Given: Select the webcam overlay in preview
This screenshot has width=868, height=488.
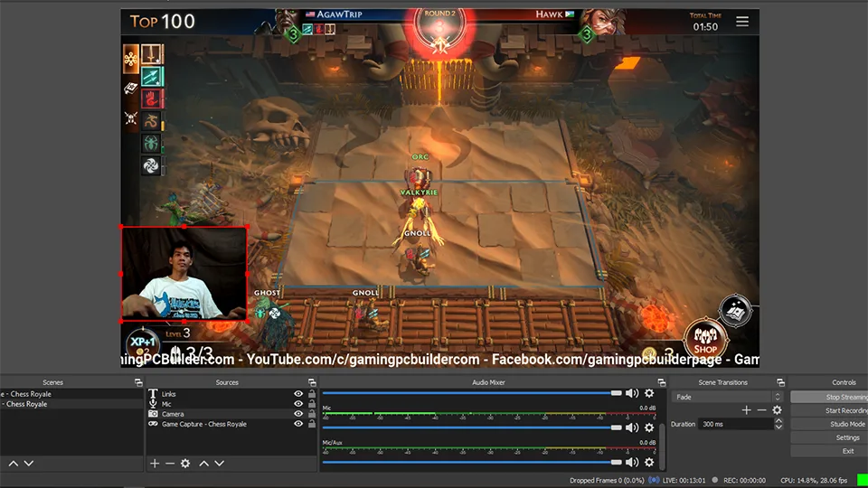Looking at the screenshot, I should [184, 273].
